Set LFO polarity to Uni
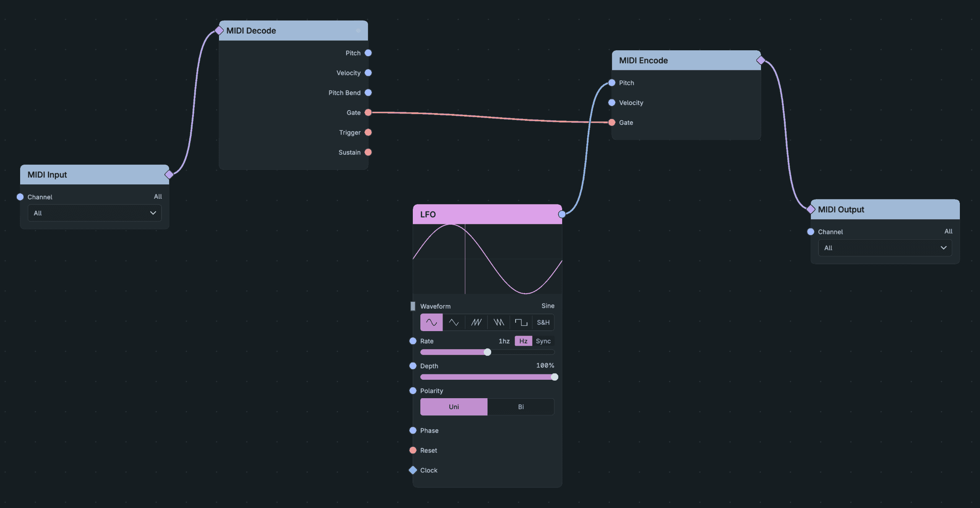980x508 pixels. [454, 407]
